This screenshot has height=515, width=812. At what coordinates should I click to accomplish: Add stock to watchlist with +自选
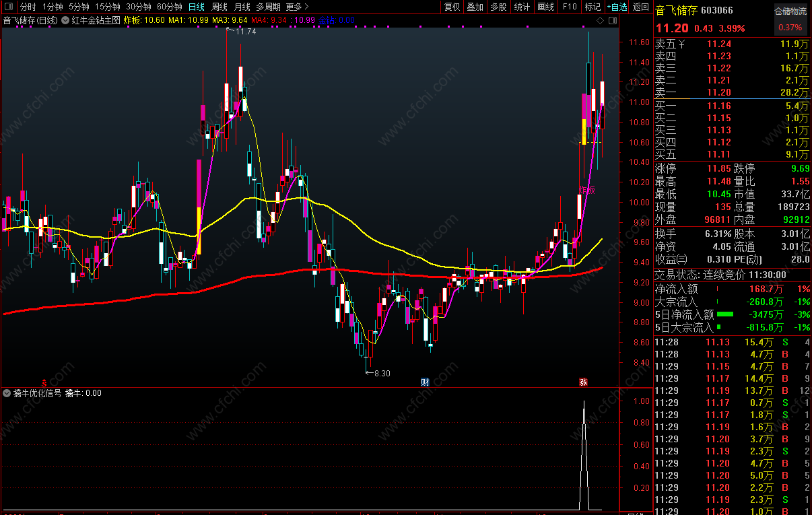[x=617, y=7]
